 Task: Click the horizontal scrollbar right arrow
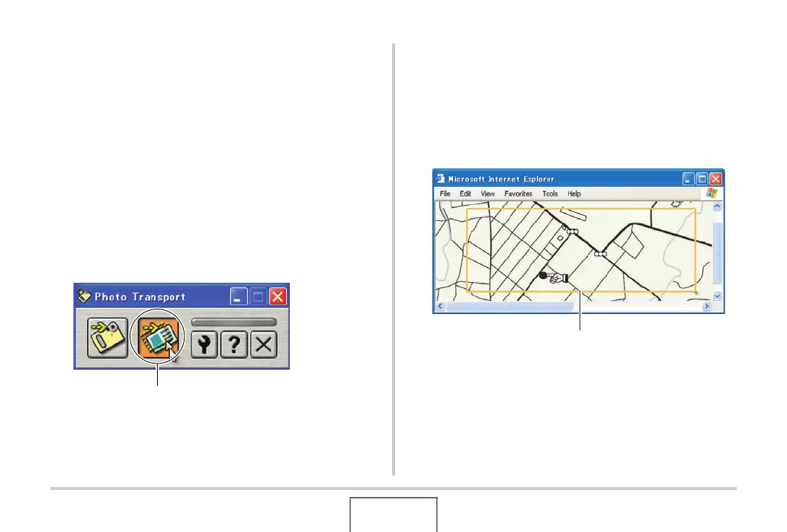pos(707,306)
